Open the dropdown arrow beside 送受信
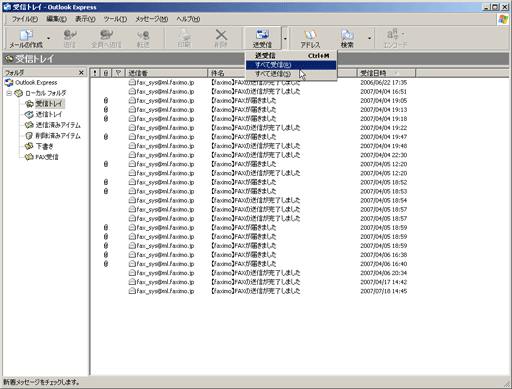This screenshot has height=389, width=512. coord(285,39)
